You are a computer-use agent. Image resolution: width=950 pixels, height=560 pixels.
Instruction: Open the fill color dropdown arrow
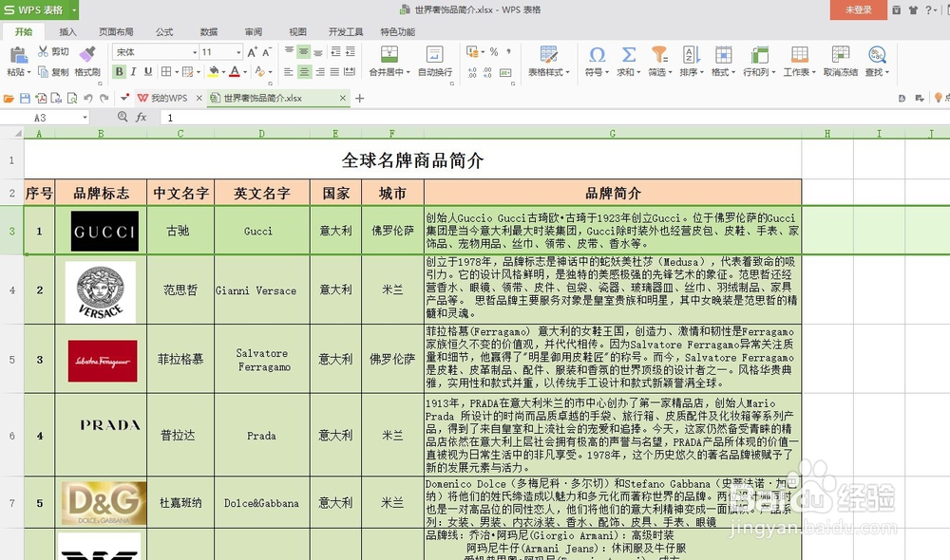223,72
